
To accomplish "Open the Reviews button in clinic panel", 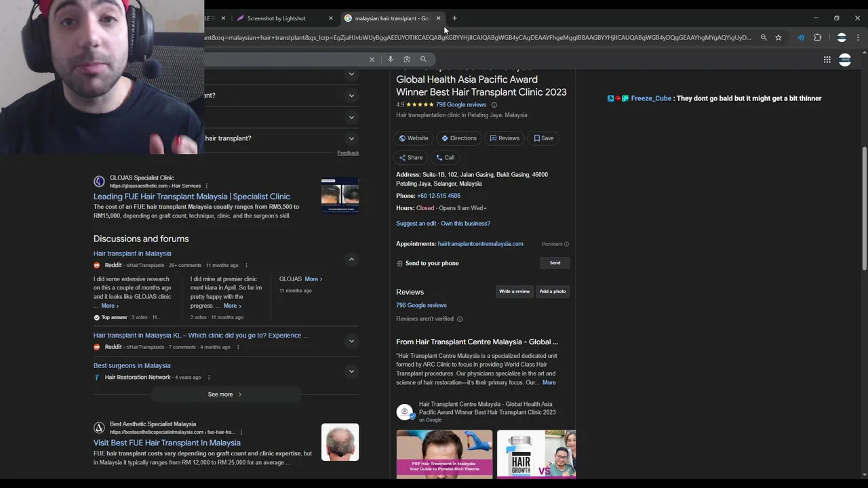I will pos(505,138).
